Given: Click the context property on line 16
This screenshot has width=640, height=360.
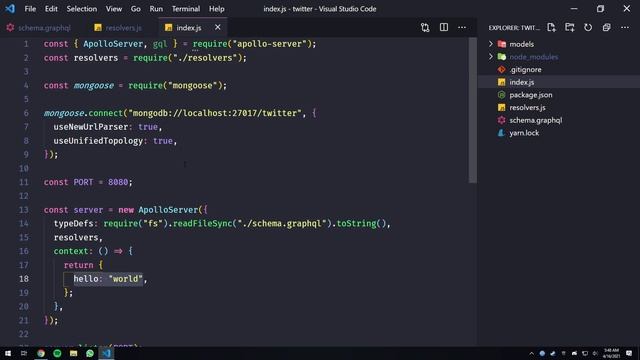Looking at the screenshot, I should coord(71,251).
